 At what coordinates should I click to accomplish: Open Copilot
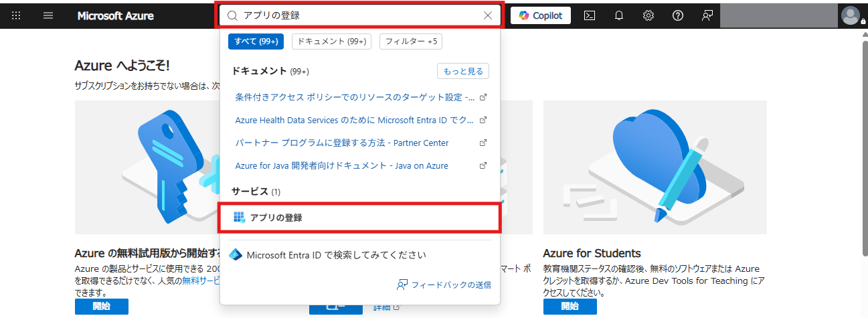pos(541,15)
